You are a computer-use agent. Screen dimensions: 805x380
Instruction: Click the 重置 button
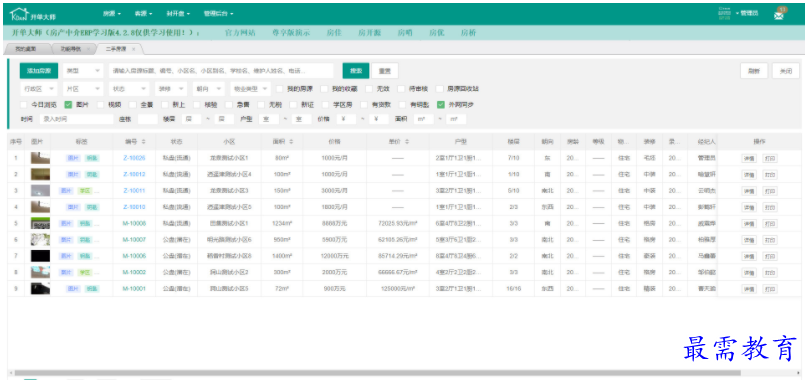point(385,71)
